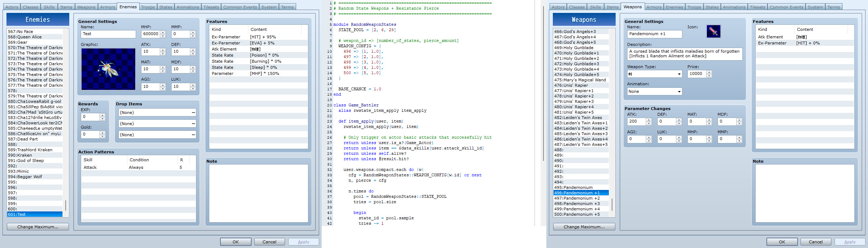The width and height of the screenshot is (868, 248).
Task: Adjust the enemy EXP reward spinner
Action: 102,117
